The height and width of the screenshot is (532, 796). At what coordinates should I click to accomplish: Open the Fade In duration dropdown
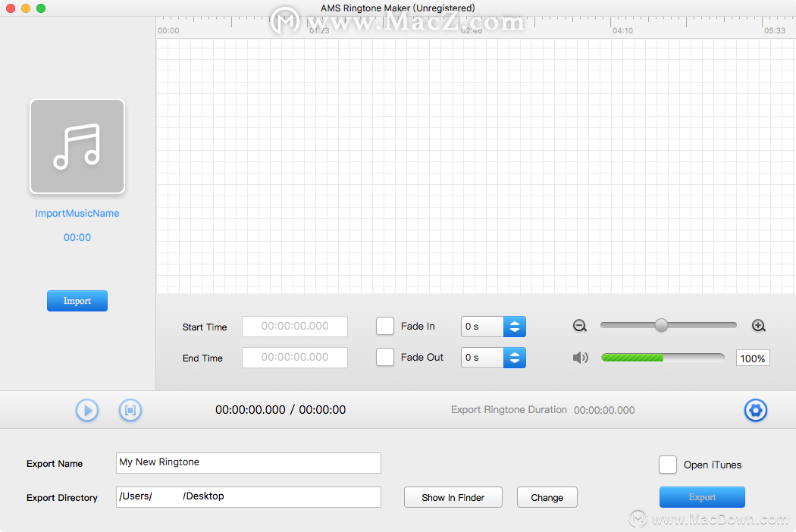tap(494, 327)
